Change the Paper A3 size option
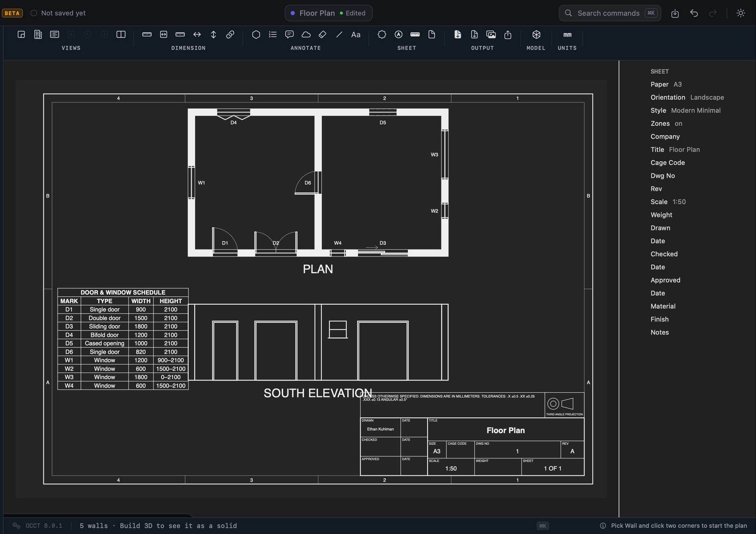The width and height of the screenshot is (756, 534). point(666,84)
